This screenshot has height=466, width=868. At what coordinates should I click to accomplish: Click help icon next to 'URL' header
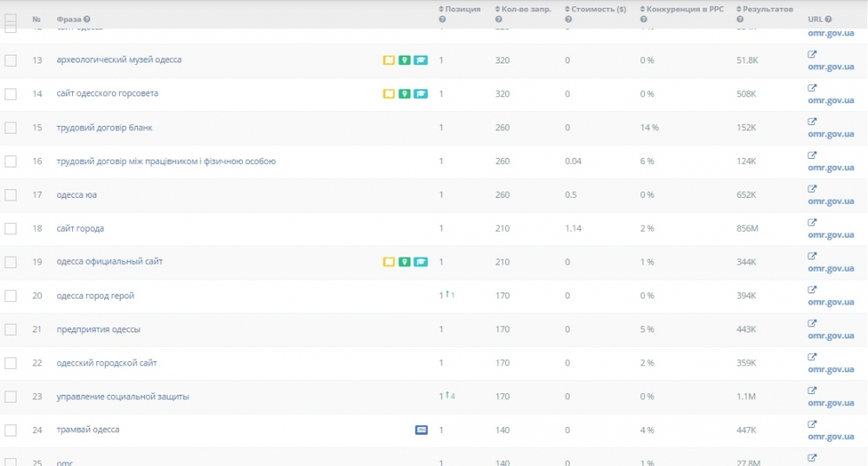tap(828, 19)
